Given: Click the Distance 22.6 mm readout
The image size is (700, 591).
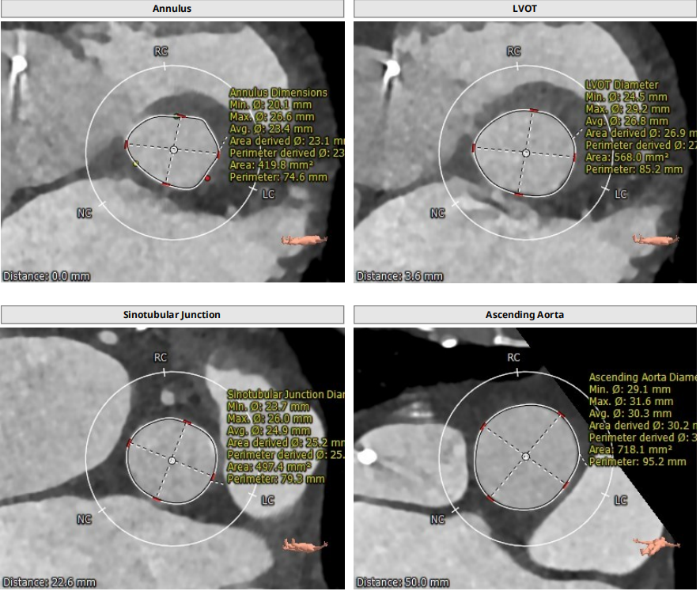Looking at the screenshot, I should [x=48, y=582].
